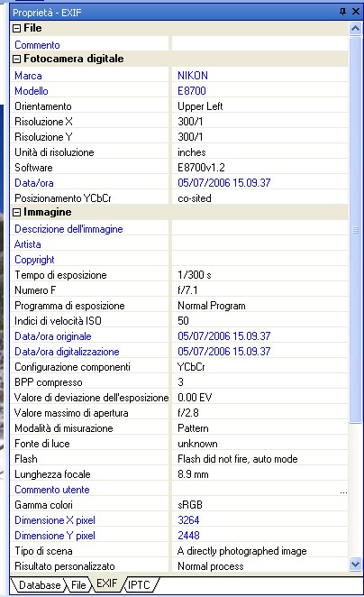Select the Modello property label

click(32, 90)
